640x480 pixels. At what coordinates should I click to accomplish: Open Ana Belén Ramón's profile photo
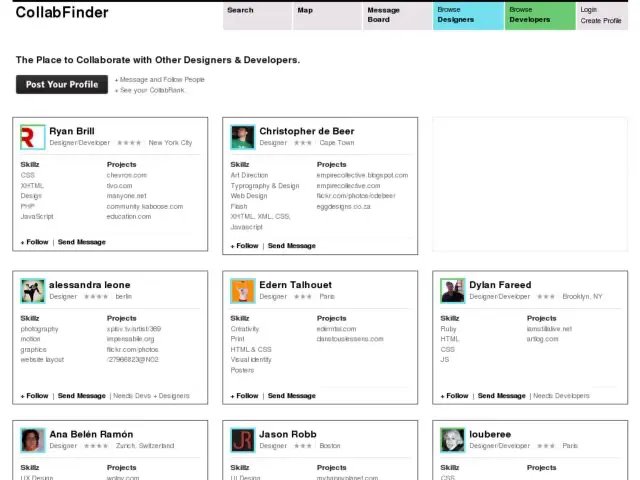[x=33, y=440]
